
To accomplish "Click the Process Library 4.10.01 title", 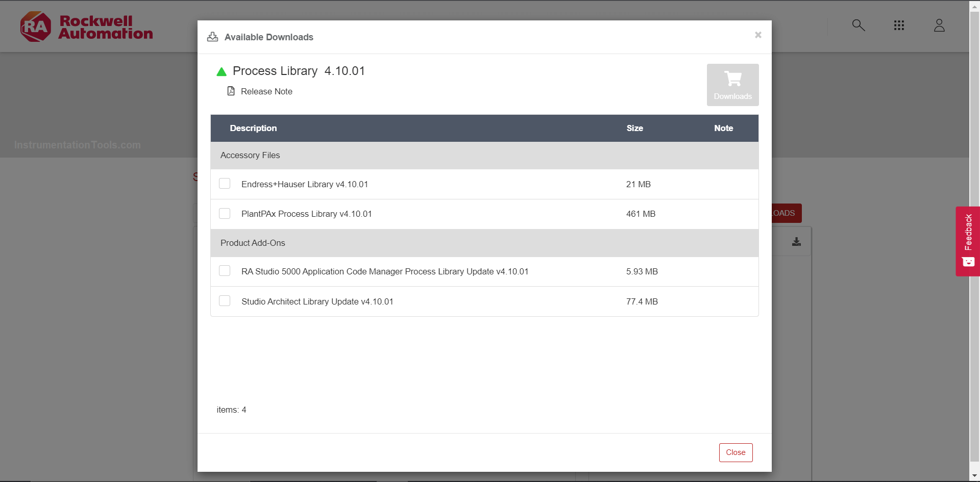I will click(x=299, y=71).
